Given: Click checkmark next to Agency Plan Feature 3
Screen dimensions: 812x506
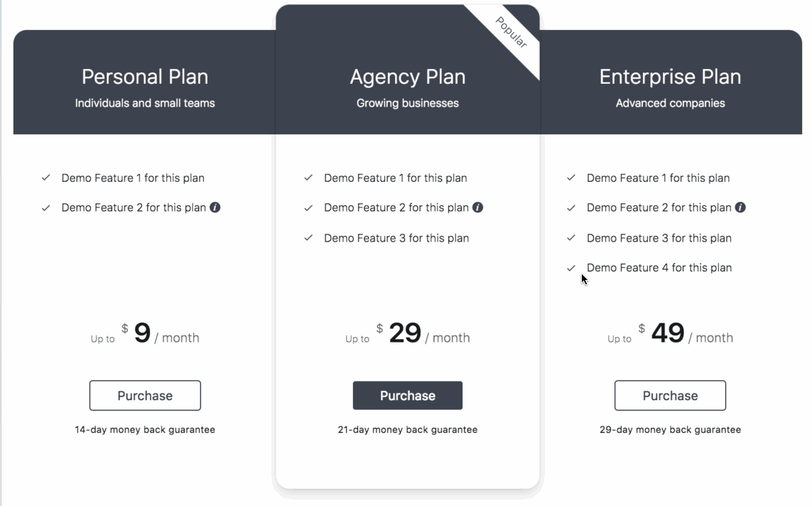Looking at the screenshot, I should 308,238.
